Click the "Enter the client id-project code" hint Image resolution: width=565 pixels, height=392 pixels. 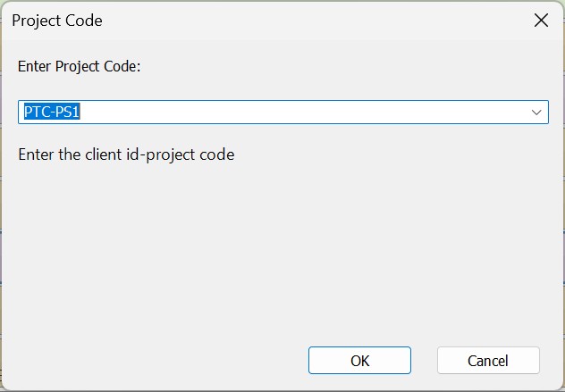(x=126, y=154)
